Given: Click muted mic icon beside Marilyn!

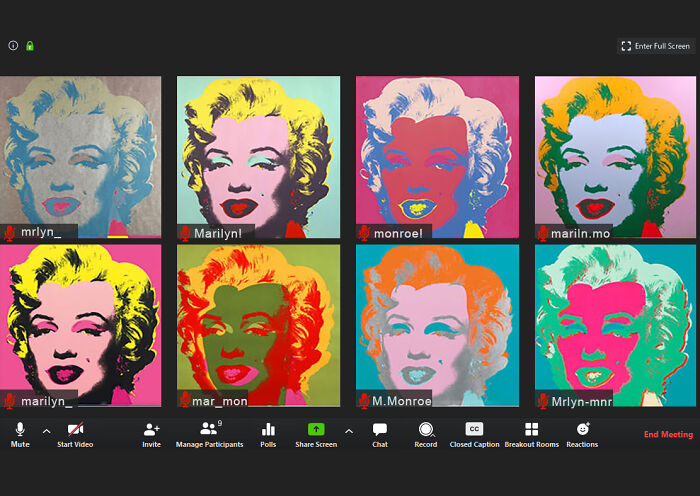Looking at the screenshot, I should [x=185, y=233].
